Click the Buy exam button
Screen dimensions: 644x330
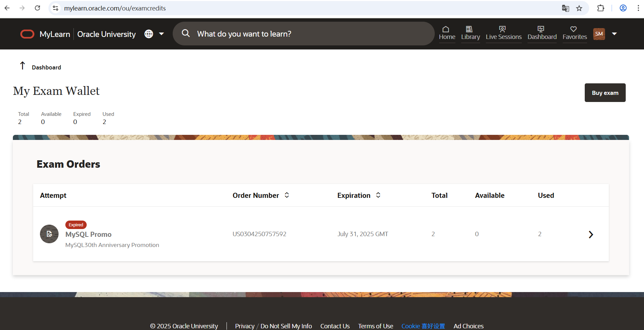(605, 93)
